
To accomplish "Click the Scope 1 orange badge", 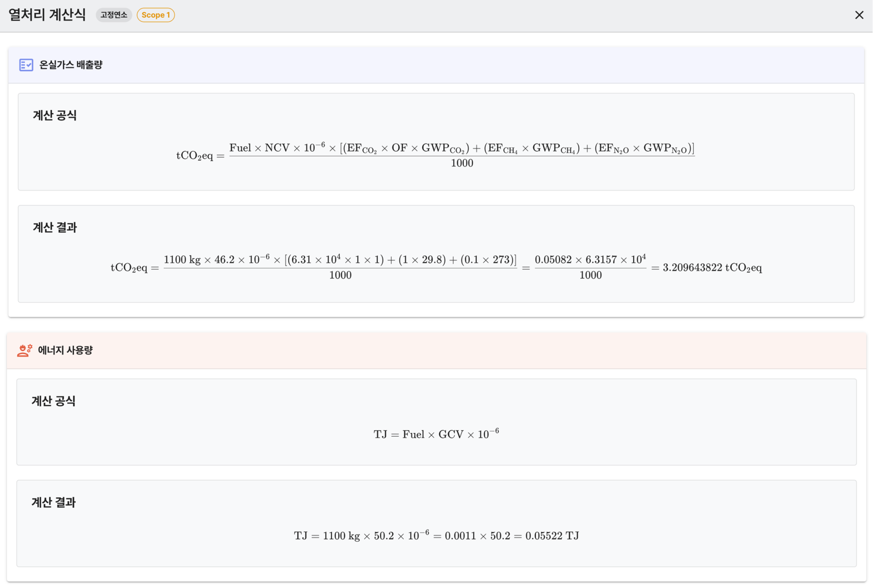I will (156, 15).
